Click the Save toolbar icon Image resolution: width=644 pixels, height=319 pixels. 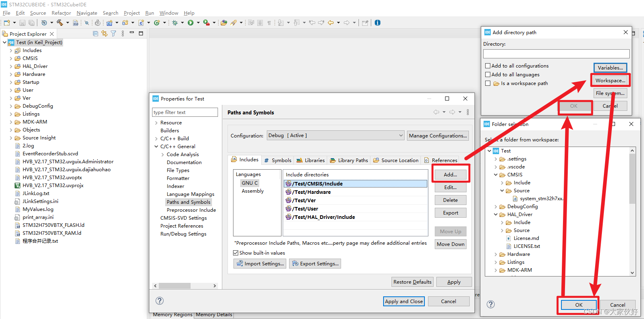pos(22,23)
